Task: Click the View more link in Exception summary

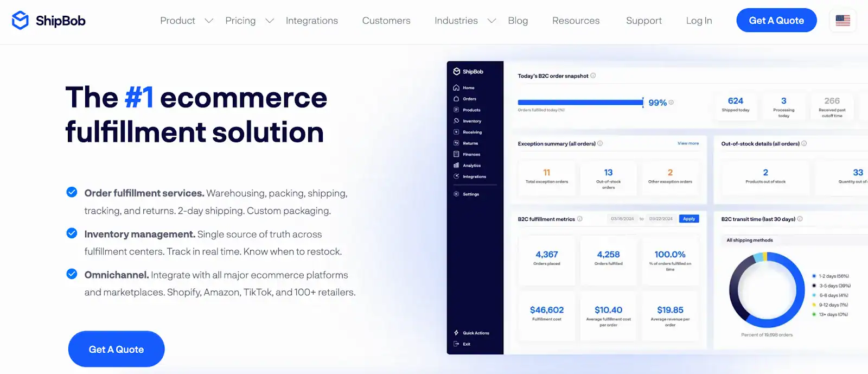Action: (x=688, y=143)
